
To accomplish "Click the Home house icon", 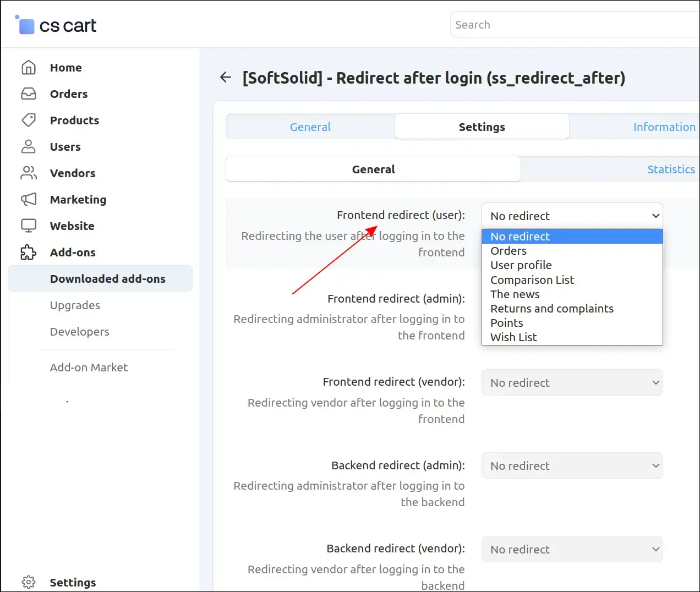I will pyautogui.click(x=29, y=67).
